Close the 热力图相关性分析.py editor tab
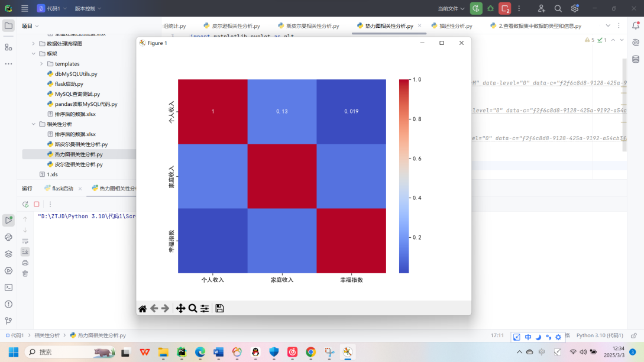 tap(419, 25)
